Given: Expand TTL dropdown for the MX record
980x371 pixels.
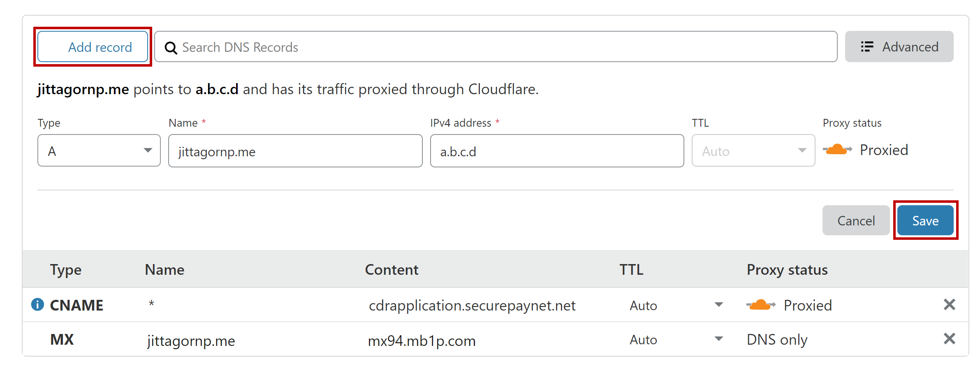Looking at the screenshot, I should 718,339.
